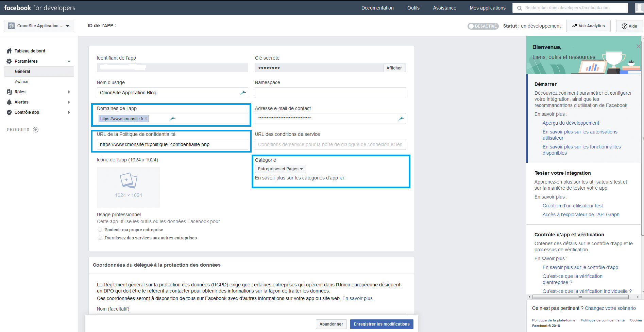Click the categories 'ici' link
The image size is (644, 332).
click(x=341, y=178)
